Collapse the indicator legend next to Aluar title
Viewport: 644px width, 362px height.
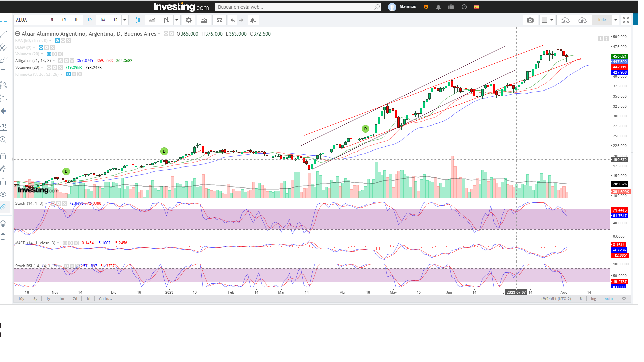coord(18,34)
